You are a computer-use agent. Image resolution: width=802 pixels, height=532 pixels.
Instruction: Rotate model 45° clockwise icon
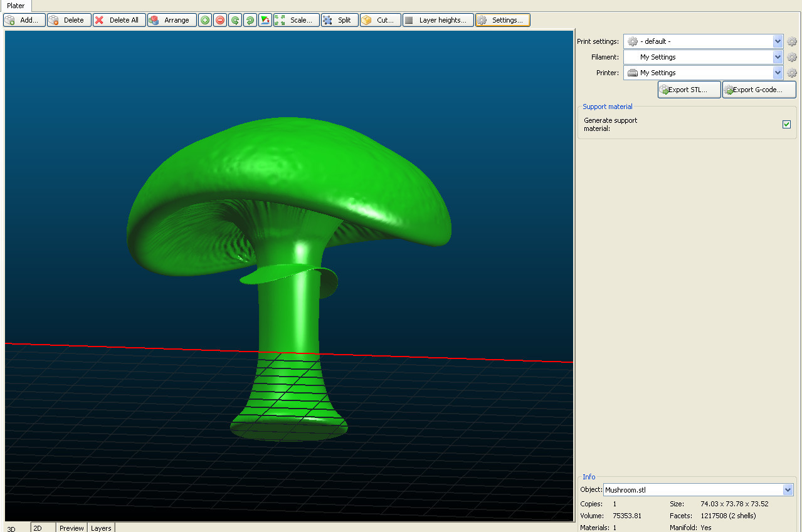(x=250, y=20)
